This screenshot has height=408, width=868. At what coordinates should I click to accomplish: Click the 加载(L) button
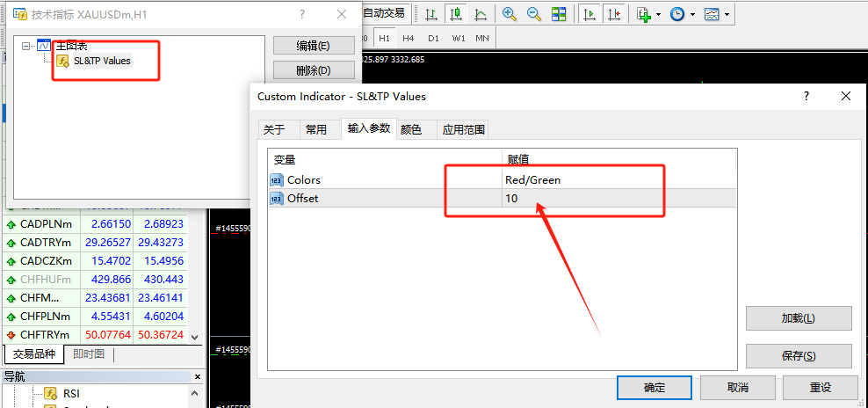[x=799, y=318]
